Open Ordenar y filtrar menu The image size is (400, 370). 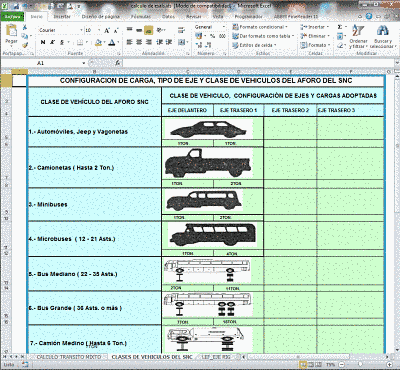[358, 36]
